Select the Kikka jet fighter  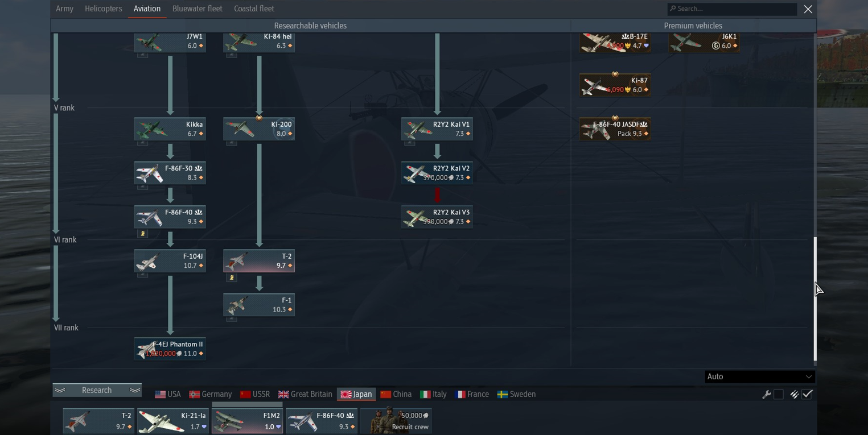tap(170, 129)
